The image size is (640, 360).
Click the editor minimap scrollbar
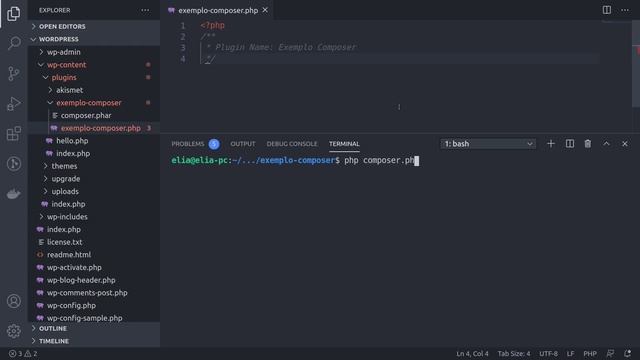(636, 64)
